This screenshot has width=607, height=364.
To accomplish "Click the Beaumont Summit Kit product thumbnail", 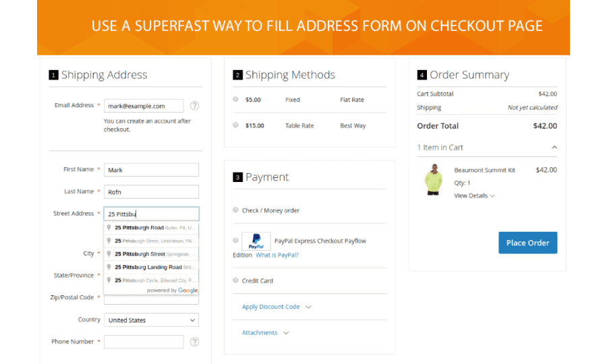I will click(432, 181).
